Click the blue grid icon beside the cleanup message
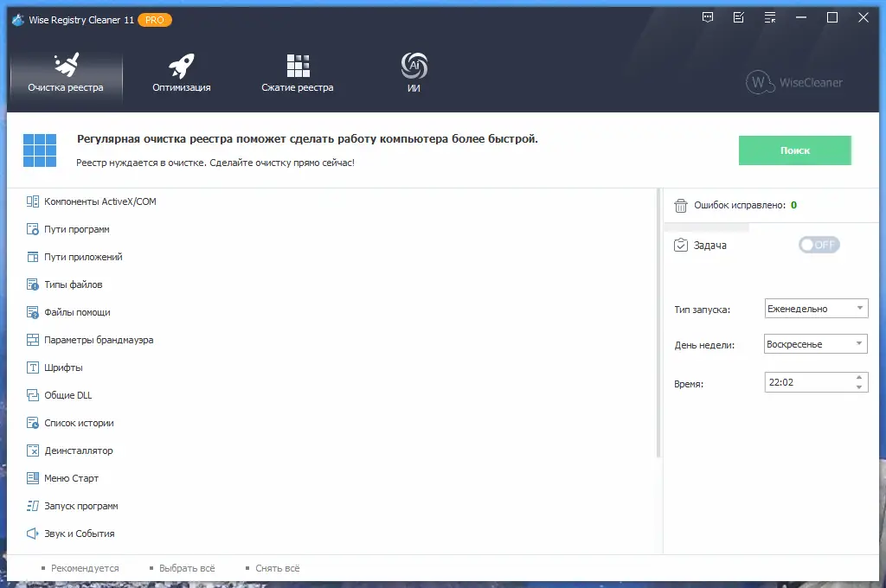Viewport: 886px width, 588px height. point(39,150)
